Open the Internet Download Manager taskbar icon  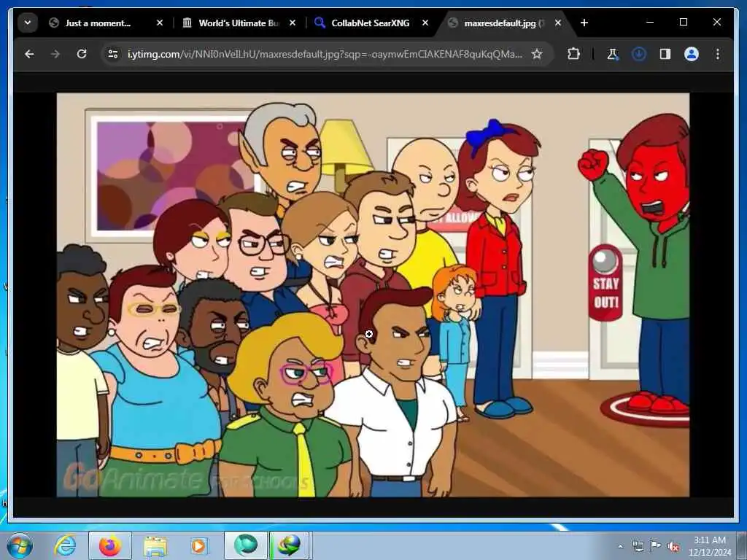pos(290,545)
